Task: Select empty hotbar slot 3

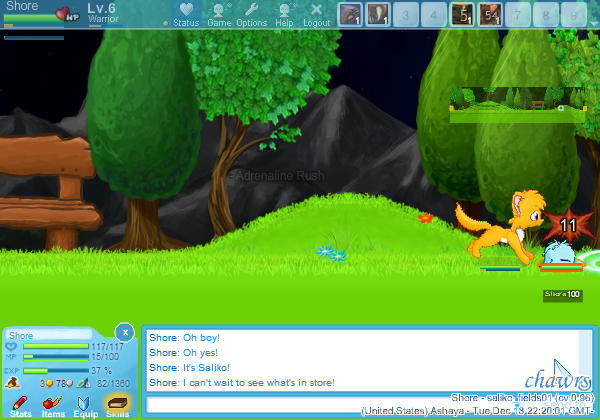Action: click(x=406, y=14)
